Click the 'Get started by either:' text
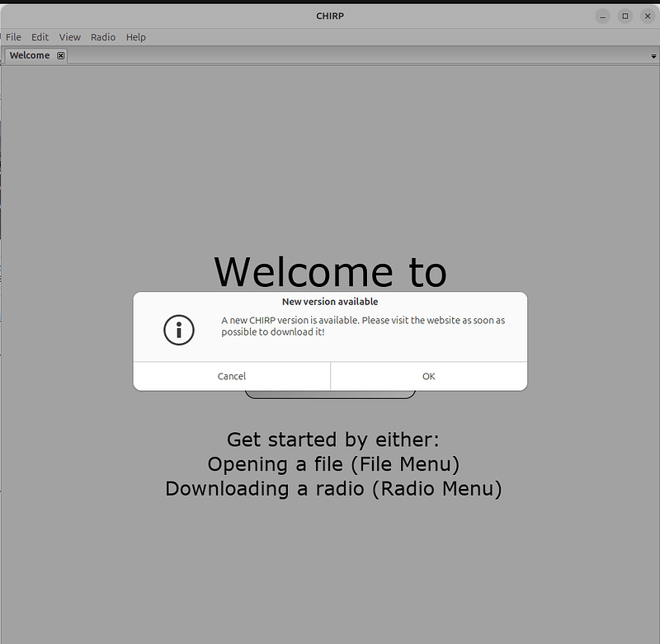660x644 pixels. click(333, 440)
